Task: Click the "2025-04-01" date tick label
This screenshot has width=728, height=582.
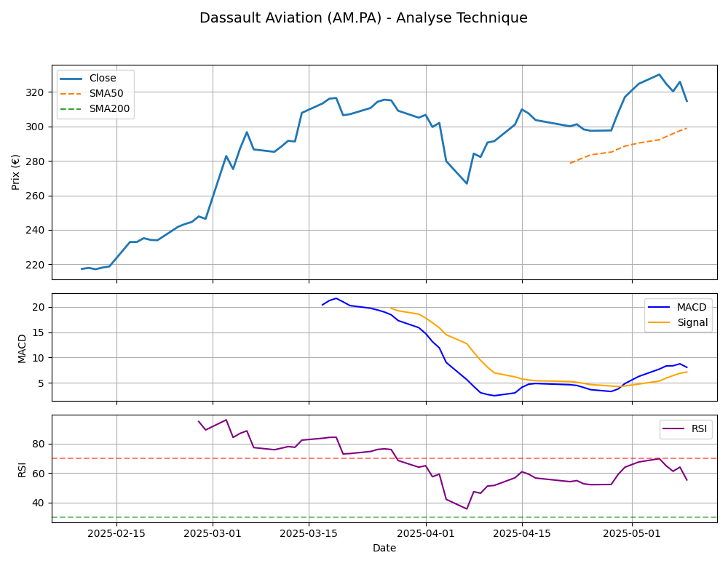Action: [426, 533]
